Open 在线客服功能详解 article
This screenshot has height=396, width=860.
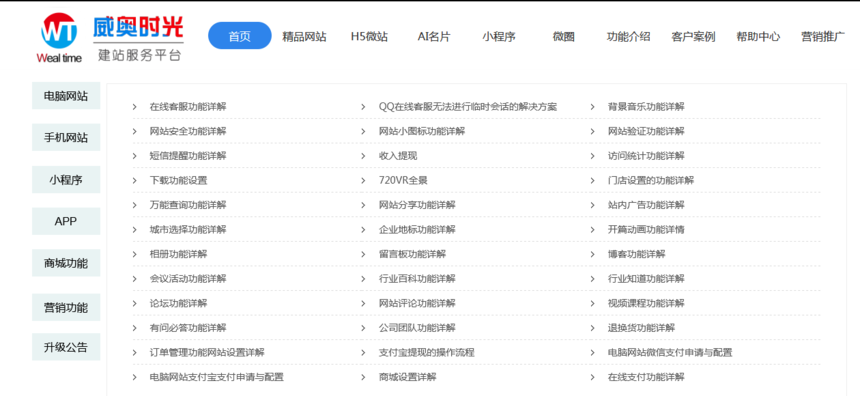click(188, 107)
